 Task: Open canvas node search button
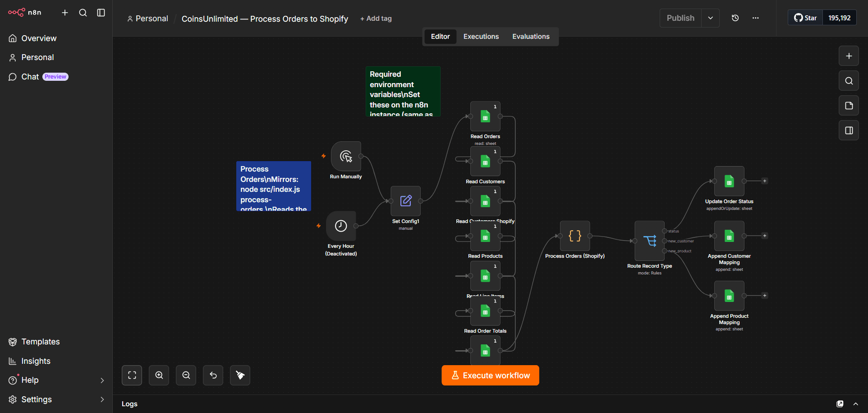(849, 81)
